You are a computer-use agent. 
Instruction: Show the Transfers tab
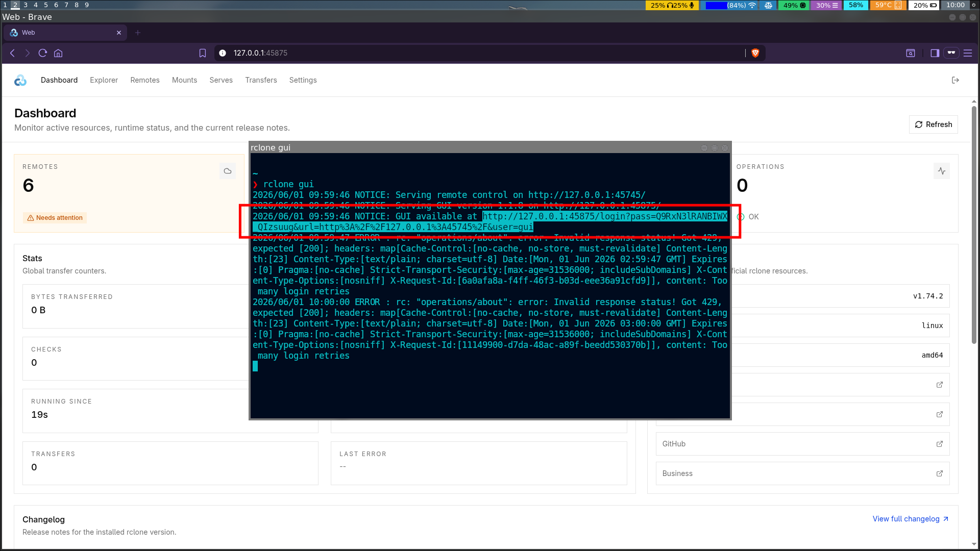[x=261, y=80]
